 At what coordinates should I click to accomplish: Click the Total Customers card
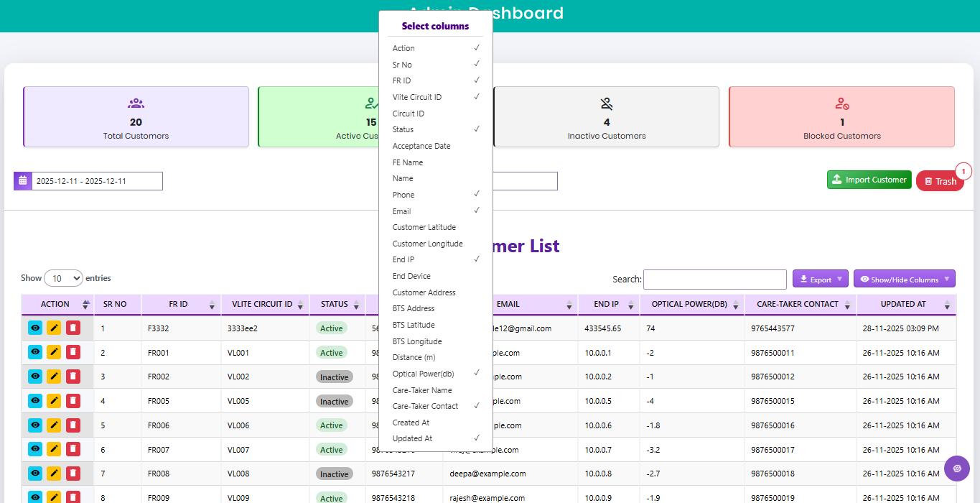point(136,117)
